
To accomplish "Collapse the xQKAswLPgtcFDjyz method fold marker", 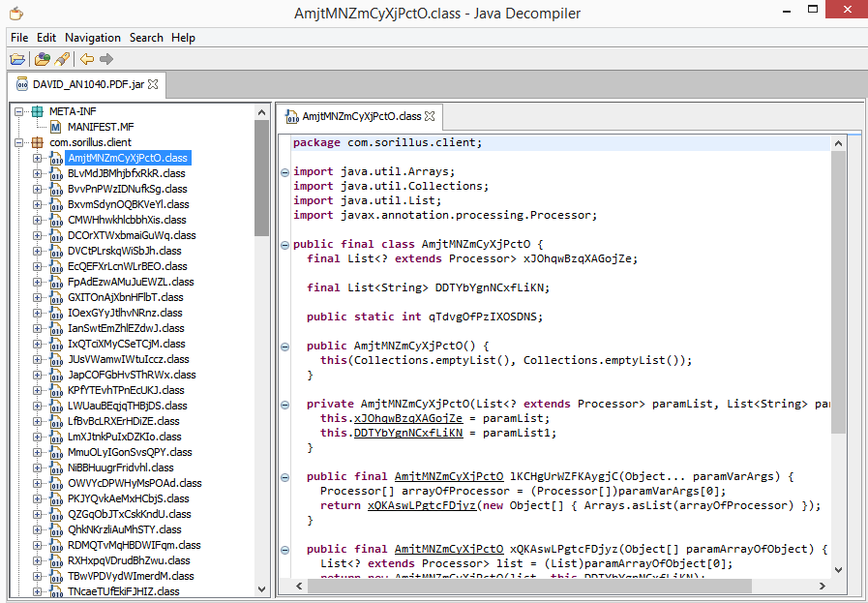I will pos(284,550).
